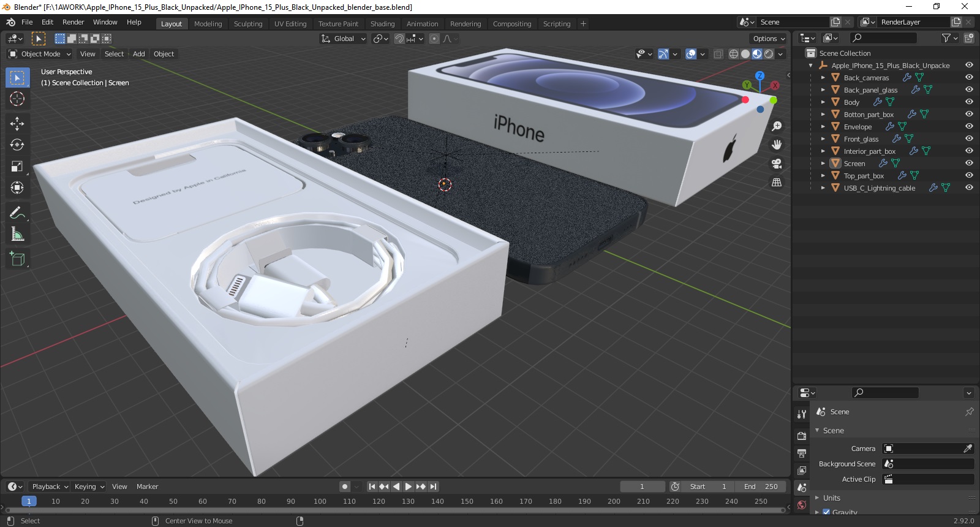The width and height of the screenshot is (980, 527).
Task: Toggle auto keying record button
Action: tap(345, 487)
